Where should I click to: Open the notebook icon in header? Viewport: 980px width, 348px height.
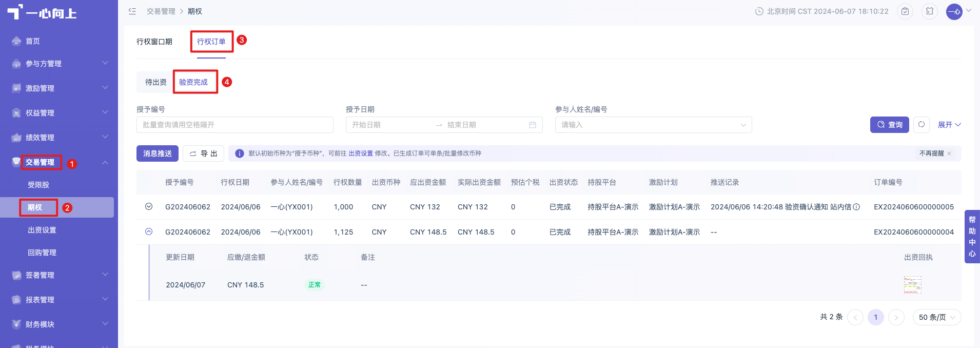[930, 11]
